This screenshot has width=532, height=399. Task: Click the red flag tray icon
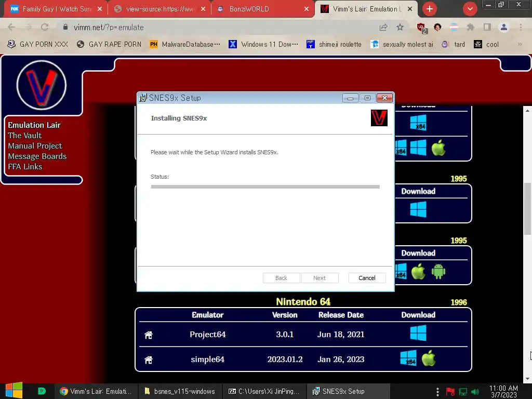pos(450,392)
